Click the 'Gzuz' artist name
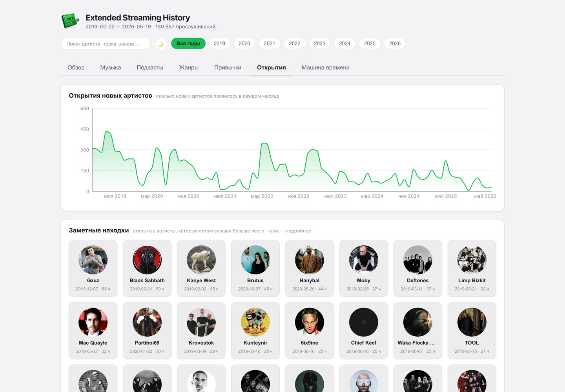The height and width of the screenshot is (392, 565). click(93, 281)
